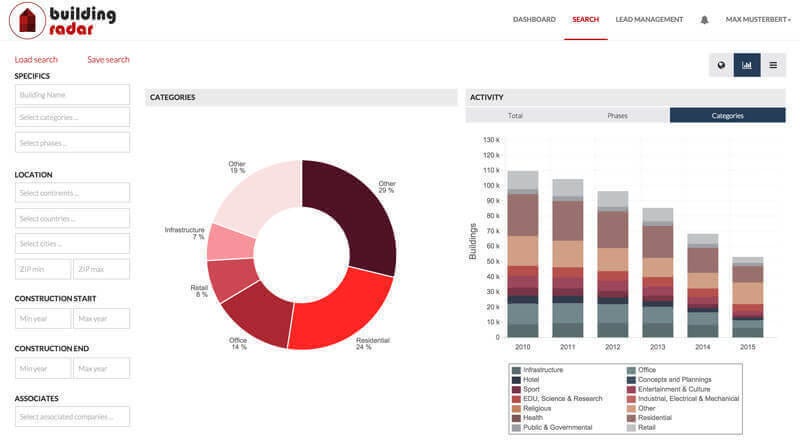Select the Total activity tab

[x=516, y=115]
